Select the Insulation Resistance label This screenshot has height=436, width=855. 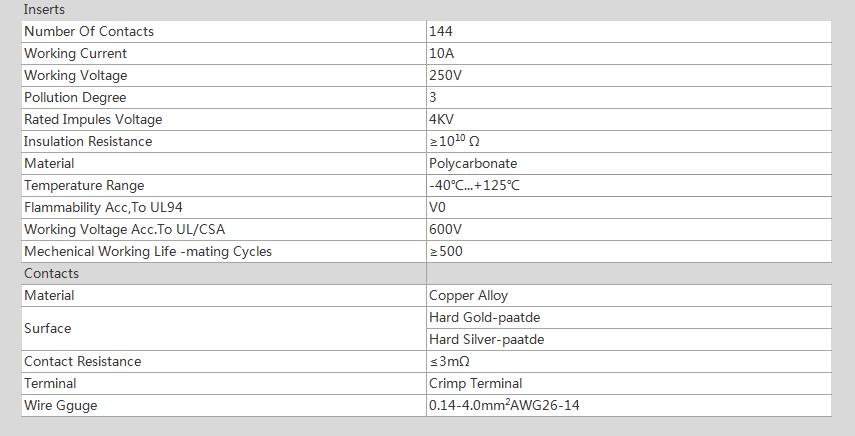click(x=88, y=142)
